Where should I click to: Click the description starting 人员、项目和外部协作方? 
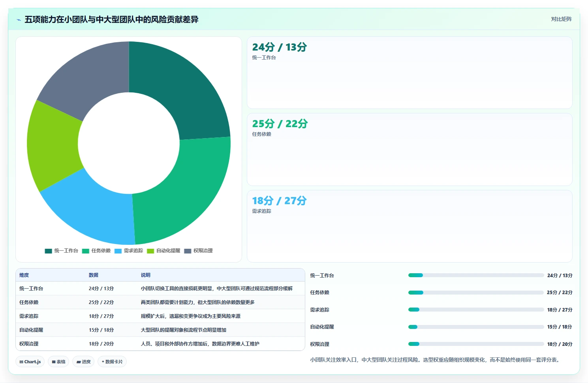(x=200, y=344)
